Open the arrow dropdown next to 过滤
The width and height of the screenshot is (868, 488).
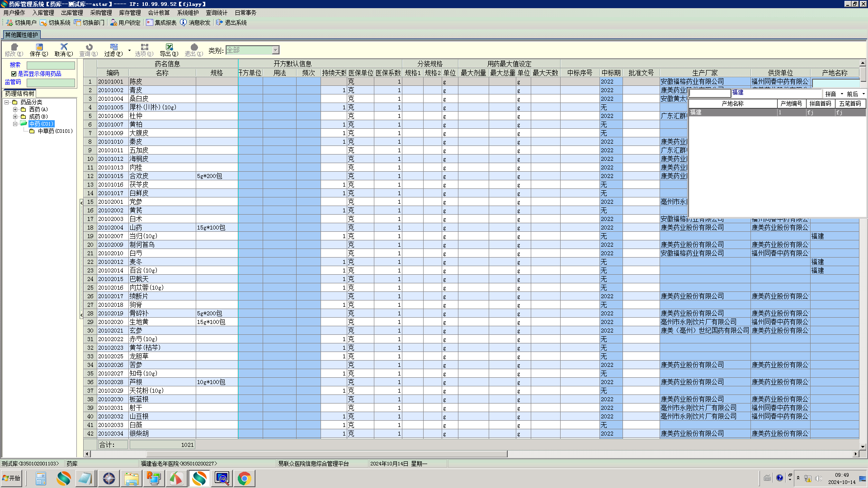[x=129, y=50]
